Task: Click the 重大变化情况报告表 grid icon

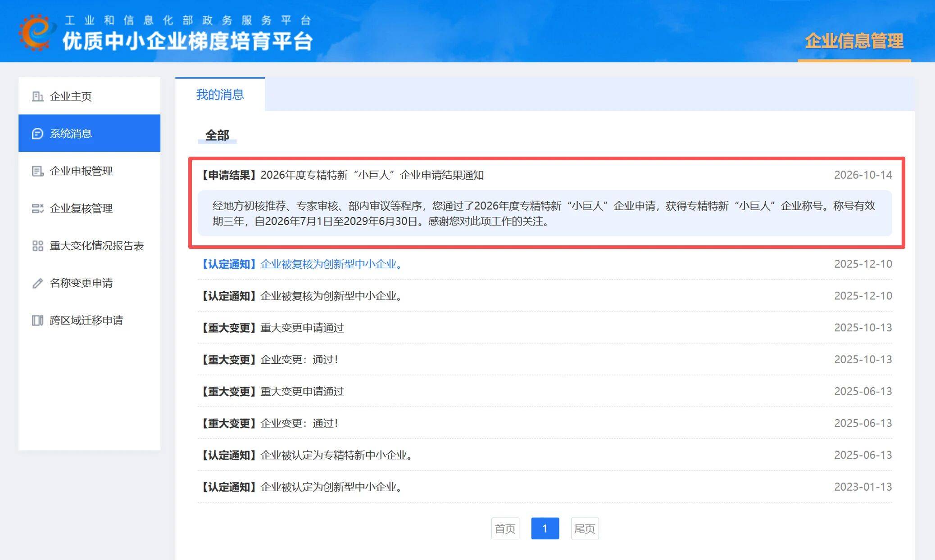Action: (38, 246)
